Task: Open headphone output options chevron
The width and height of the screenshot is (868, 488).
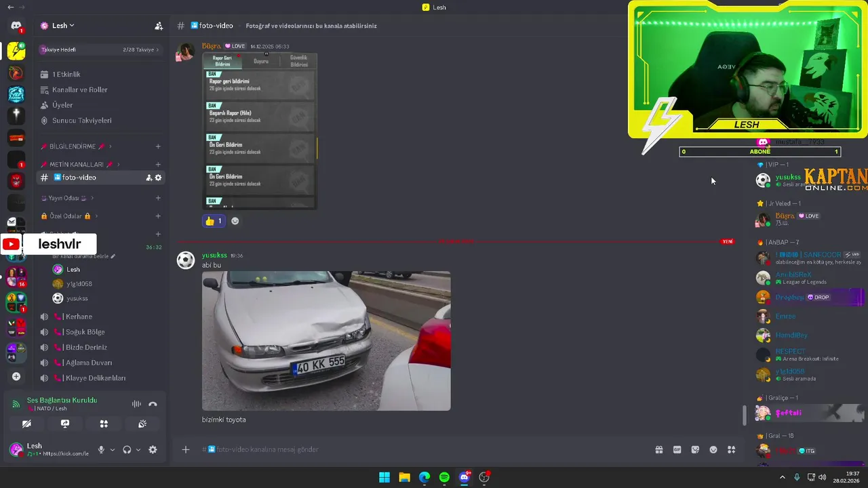Action: [x=138, y=449]
